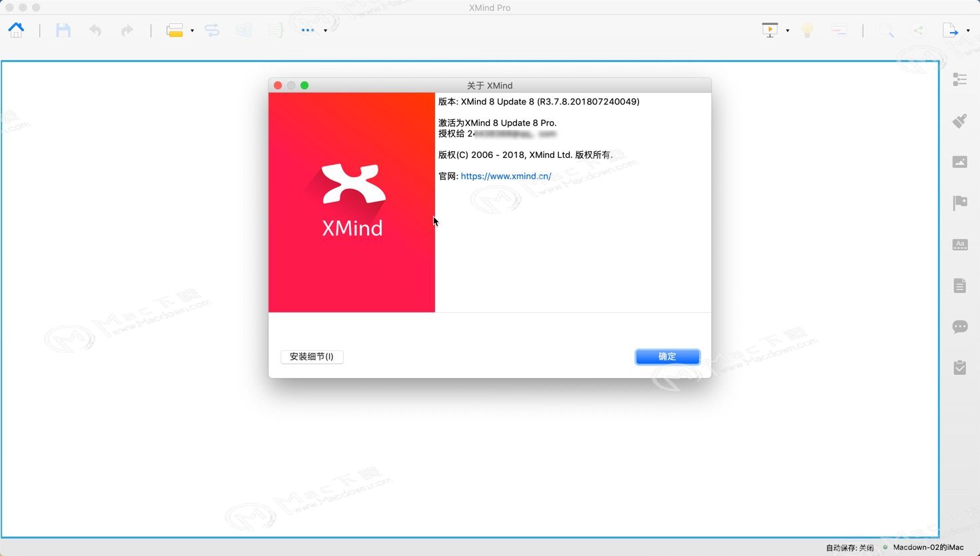Viewport: 980px width, 556px height.
Task: Open the Markers flag sidebar icon
Action: coord(960,203)
